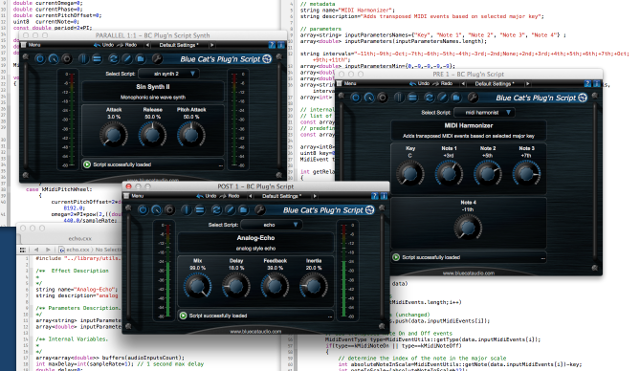Click the dark ring icon in POST 1 toolbar
This screenshot has height=371, width=640.
tap(169, 210)
